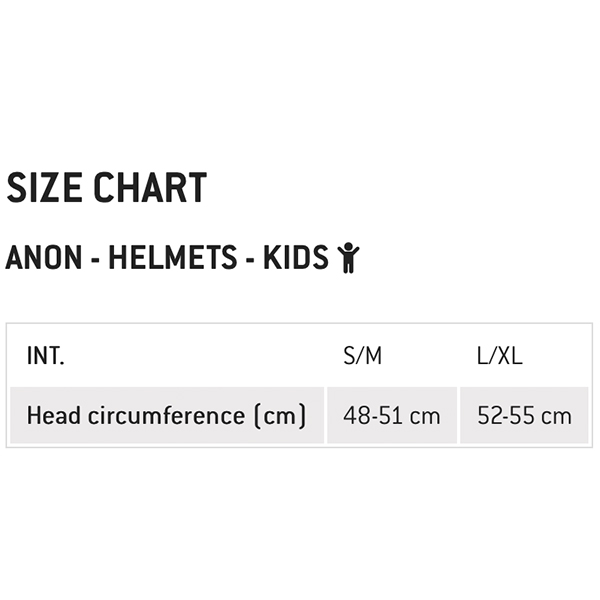Screen dimensions: 600x600
Task: Click the word Head in the row label
Action: pyautogui.click(x=54, y=416)
